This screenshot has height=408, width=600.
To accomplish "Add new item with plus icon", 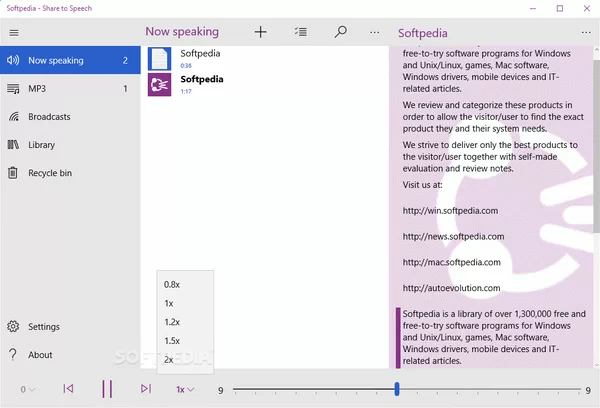I will click(261, 32).
